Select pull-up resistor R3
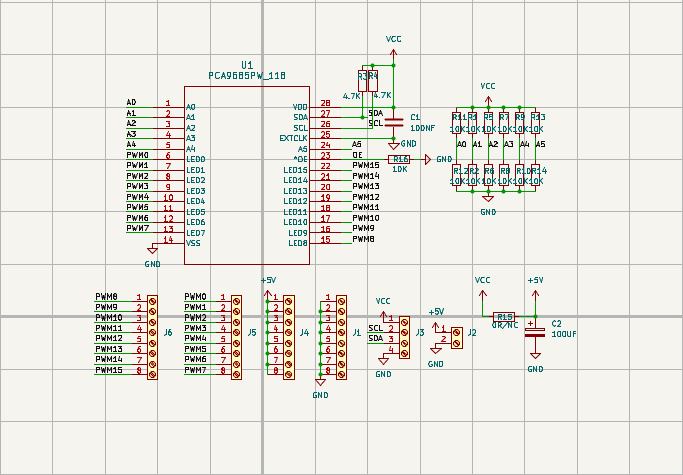The height and width of the screenshot is (475, 683). (362, 81)
